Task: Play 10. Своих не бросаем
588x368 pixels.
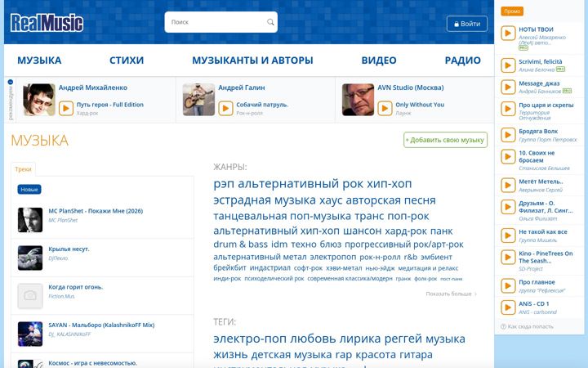Action: [x=508, y=156]
